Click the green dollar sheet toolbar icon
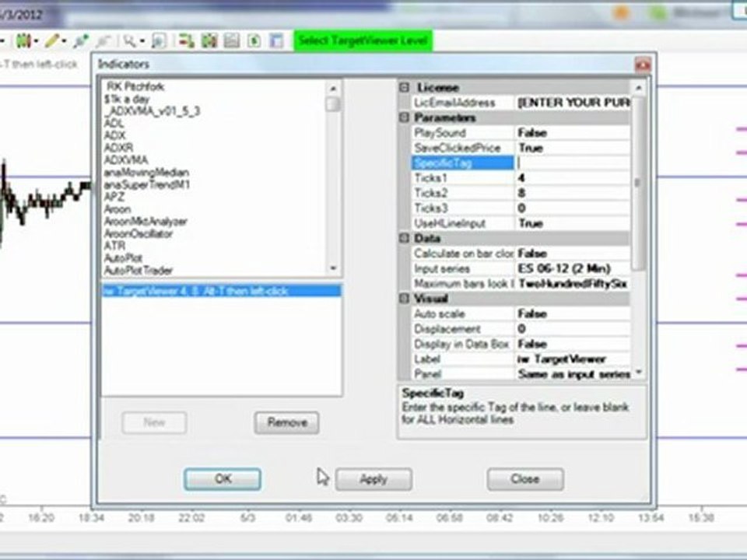 pyautogui.click(x=254, y=41)
